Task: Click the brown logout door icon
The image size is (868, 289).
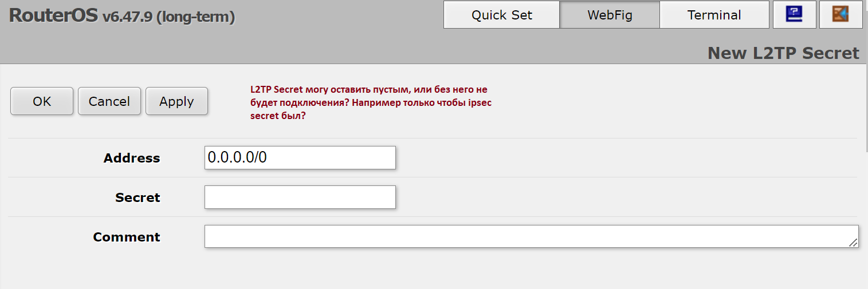Action: (x=840, y=14)
